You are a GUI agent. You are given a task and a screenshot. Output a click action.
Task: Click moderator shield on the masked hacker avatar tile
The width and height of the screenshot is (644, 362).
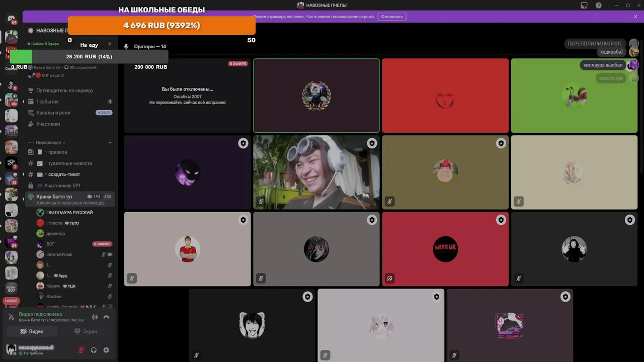pyautogui.click(x=629, y=220)
